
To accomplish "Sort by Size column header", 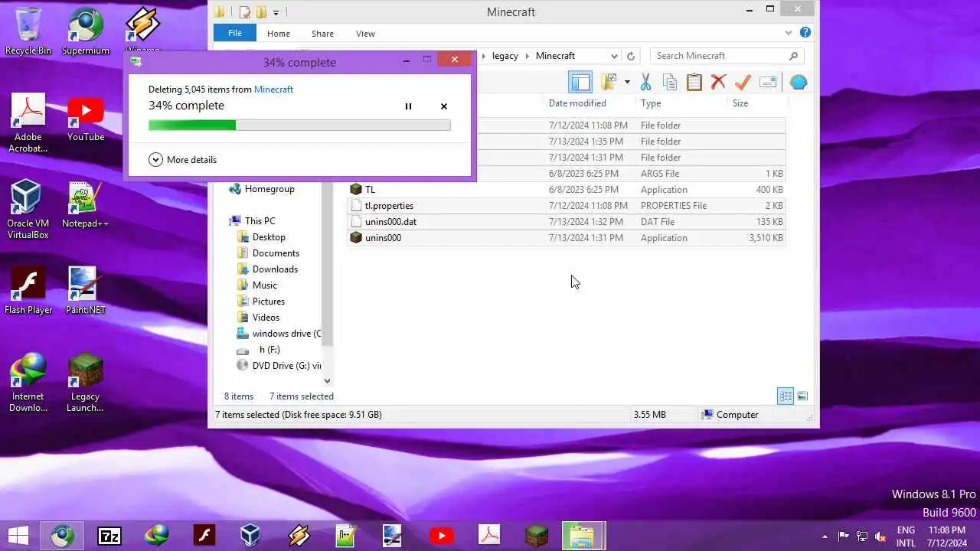I will 740,103.
